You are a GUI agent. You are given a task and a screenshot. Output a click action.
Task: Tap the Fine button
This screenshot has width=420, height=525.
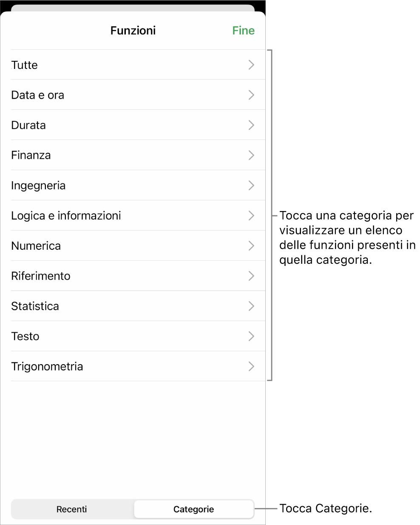[243, 31]
